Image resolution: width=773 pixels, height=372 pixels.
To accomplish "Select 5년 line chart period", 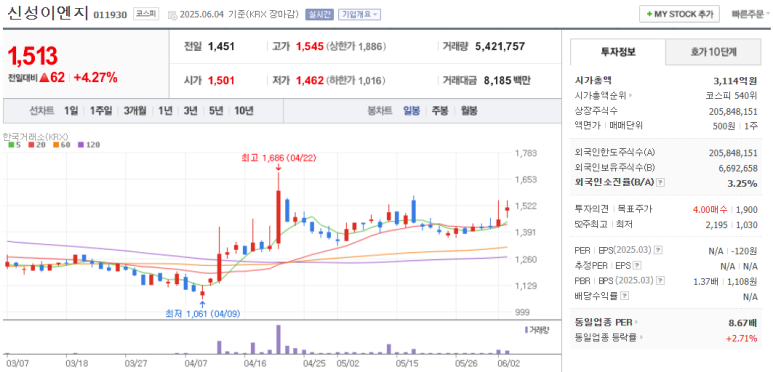I will point(216,110).
